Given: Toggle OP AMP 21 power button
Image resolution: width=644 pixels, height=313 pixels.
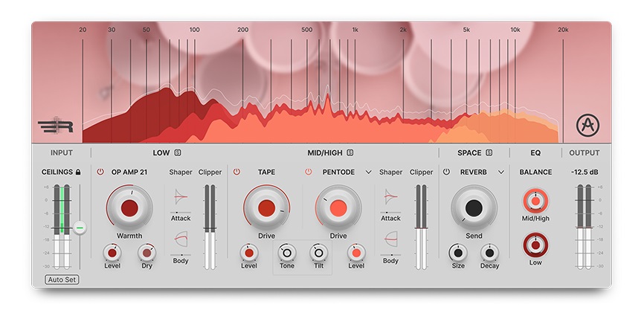Looking at the screenshot, I should click(100, 172).
